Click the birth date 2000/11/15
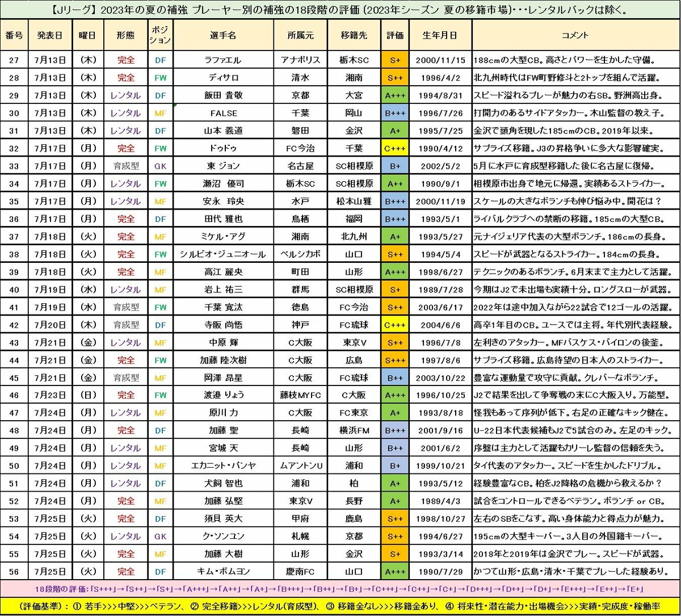Image resolution: width=681 pixels, height=616 pixels. point(440,60)
